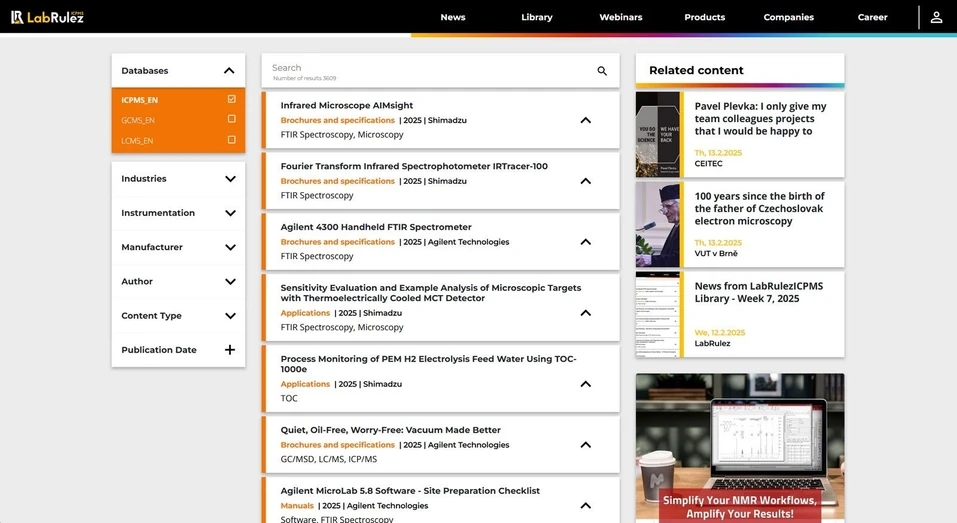The image size is (957, 523).
Task: Open Infrared Microscope AIMsight title
Action: coord(347,106)
